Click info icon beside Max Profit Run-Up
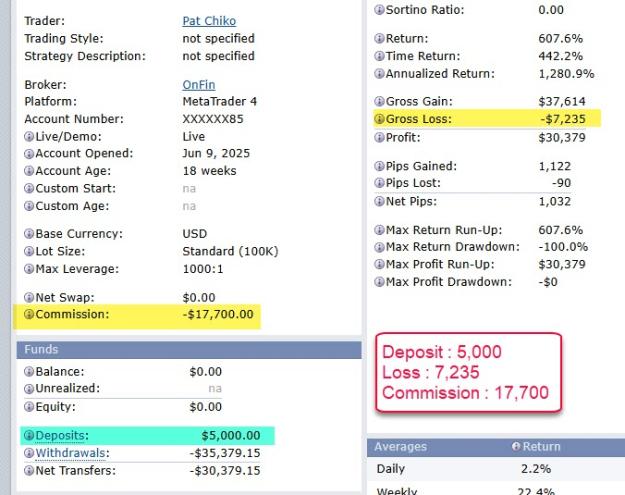Screen dimensions: 625x495 (x=379, y=264)
